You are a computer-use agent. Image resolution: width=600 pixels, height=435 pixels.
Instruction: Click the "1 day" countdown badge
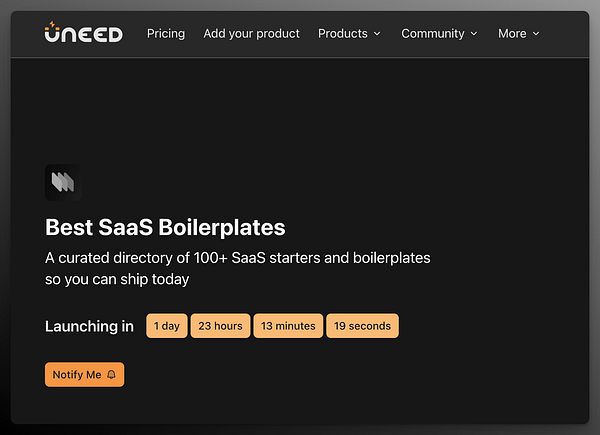pos(167,326)
